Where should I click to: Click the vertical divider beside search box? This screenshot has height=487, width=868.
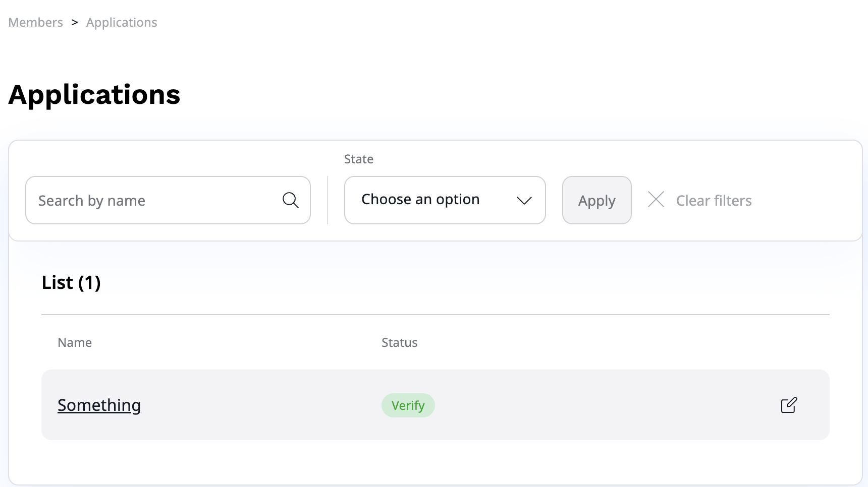click(328, 200)
